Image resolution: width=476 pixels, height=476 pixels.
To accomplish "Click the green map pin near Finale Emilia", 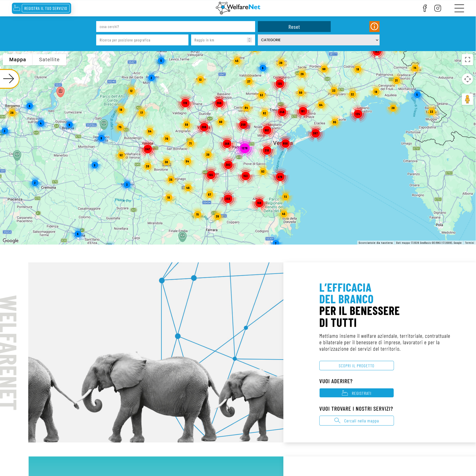I will [182, 236].
